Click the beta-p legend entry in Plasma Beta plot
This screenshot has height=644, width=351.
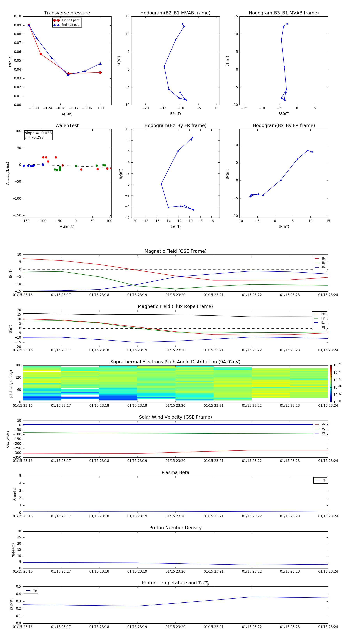point(320,480)
